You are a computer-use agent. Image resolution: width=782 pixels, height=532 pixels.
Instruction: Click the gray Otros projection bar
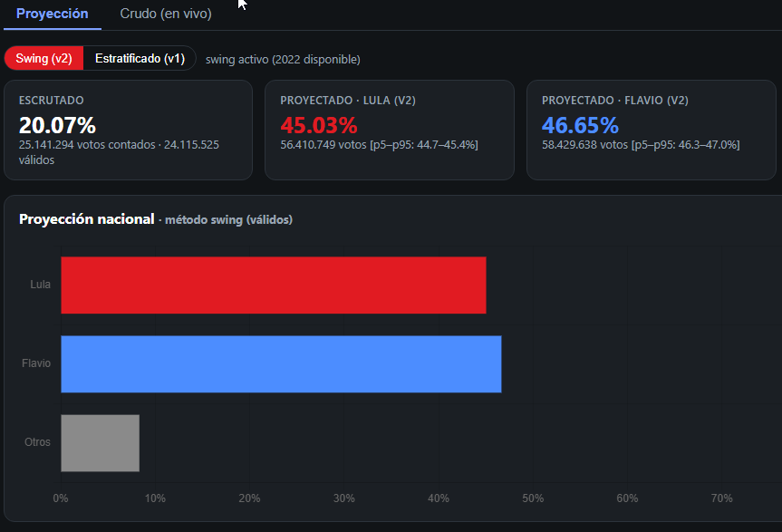tap(101, 443)
